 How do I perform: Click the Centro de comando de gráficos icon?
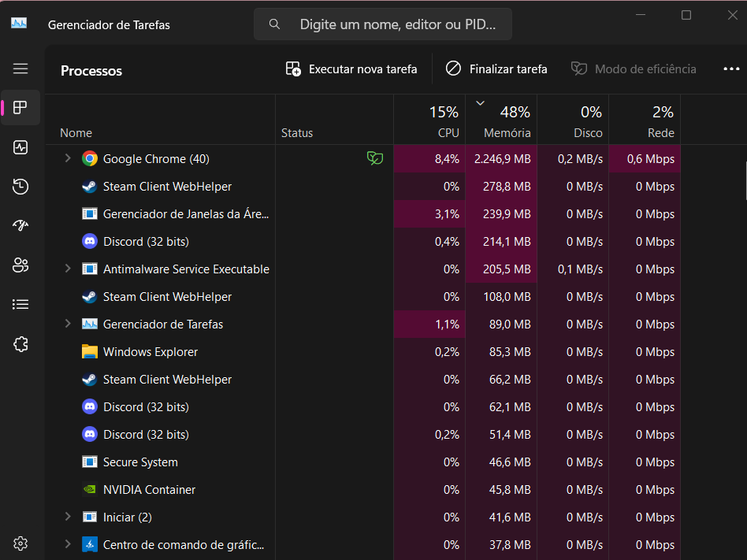(90, 543)
